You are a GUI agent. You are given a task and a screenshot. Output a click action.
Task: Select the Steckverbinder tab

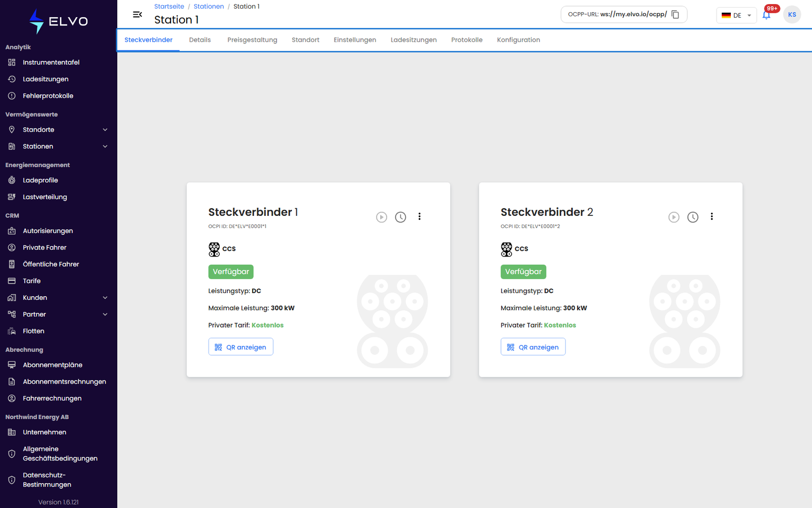click(148, 40)
